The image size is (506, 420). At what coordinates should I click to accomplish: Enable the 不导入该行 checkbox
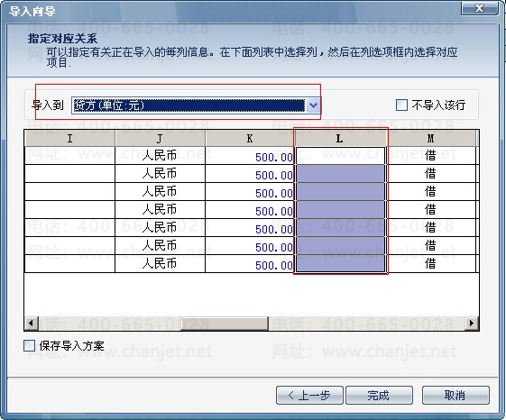pyautogui.click(x=401, y=105)
